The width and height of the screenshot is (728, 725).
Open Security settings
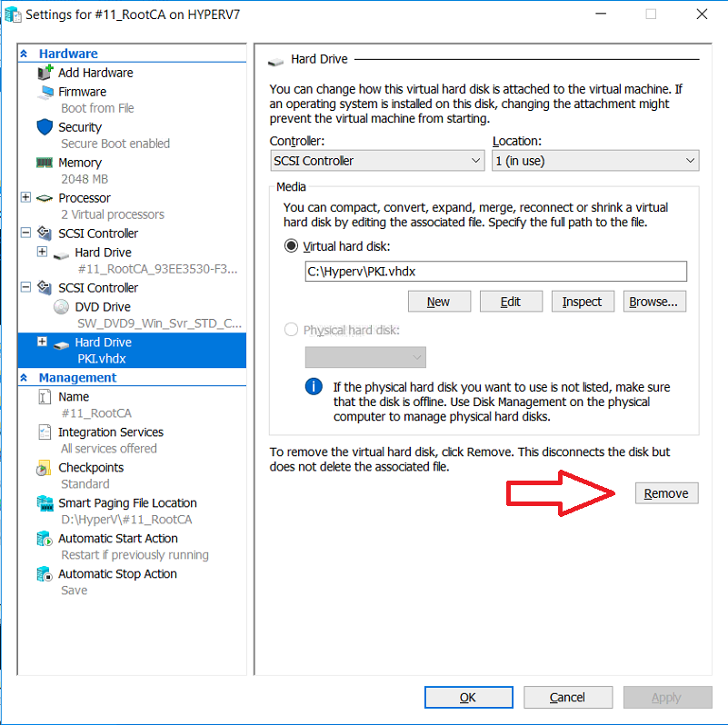pos(80,127)
